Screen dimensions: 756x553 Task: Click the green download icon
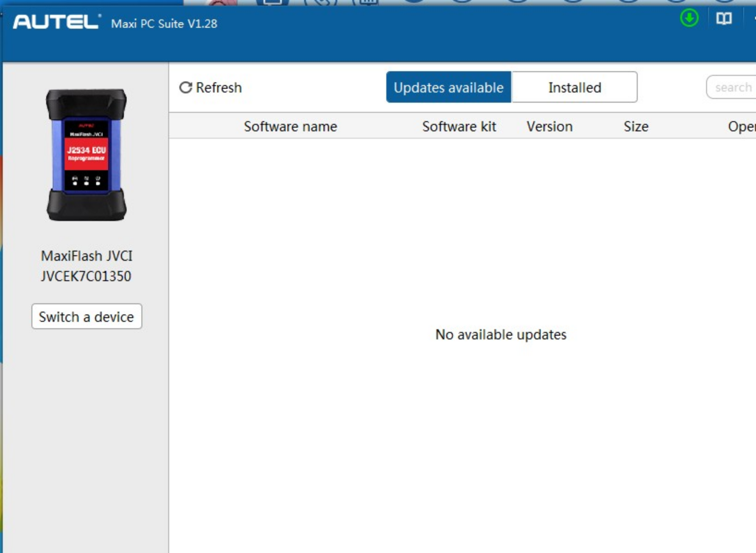coord(689,18)
